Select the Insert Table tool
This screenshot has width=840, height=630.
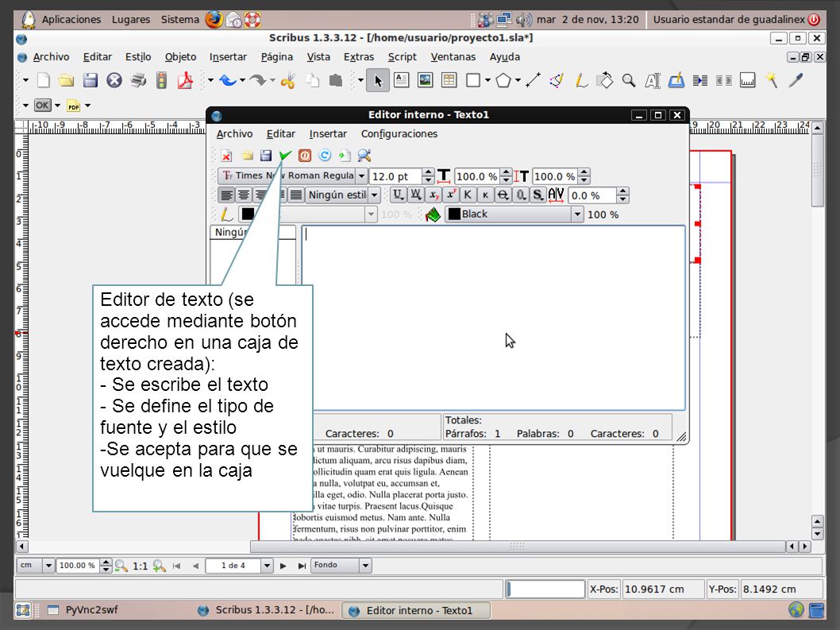tap(449, 80)
